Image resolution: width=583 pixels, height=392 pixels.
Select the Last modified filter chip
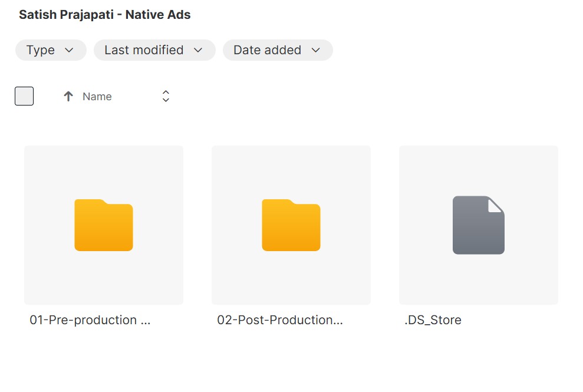pyautogui.click(x=154, y=50)
